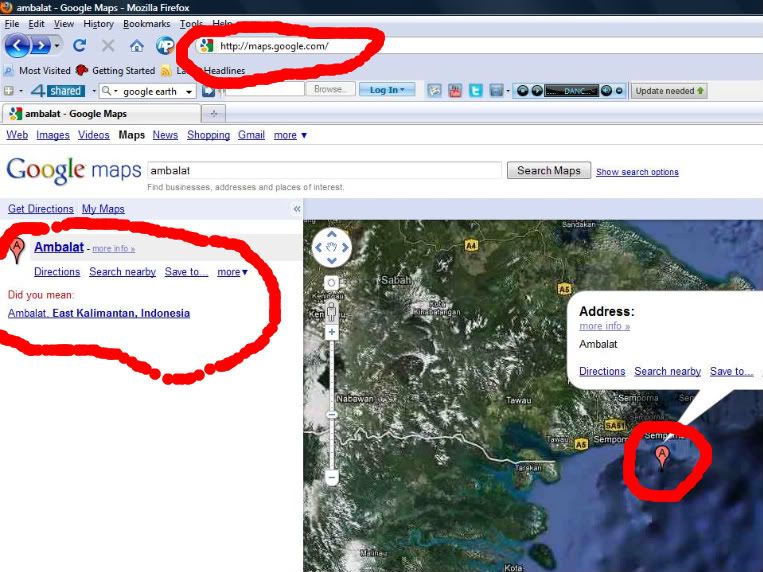Open a new tab with plus button
The height and width of the screenshot is (572, 763).
[214, 113]
